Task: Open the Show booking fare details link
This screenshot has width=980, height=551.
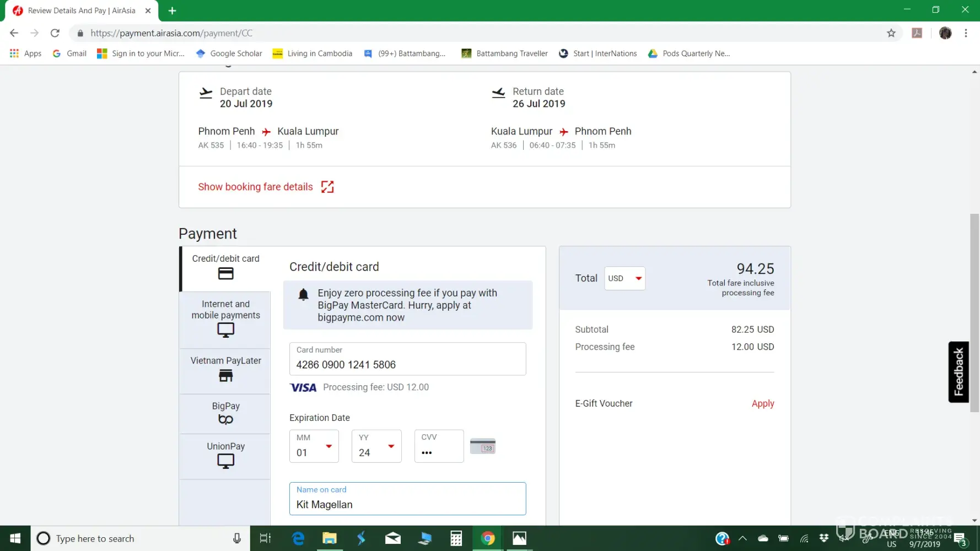Action: tap(255, 187)
